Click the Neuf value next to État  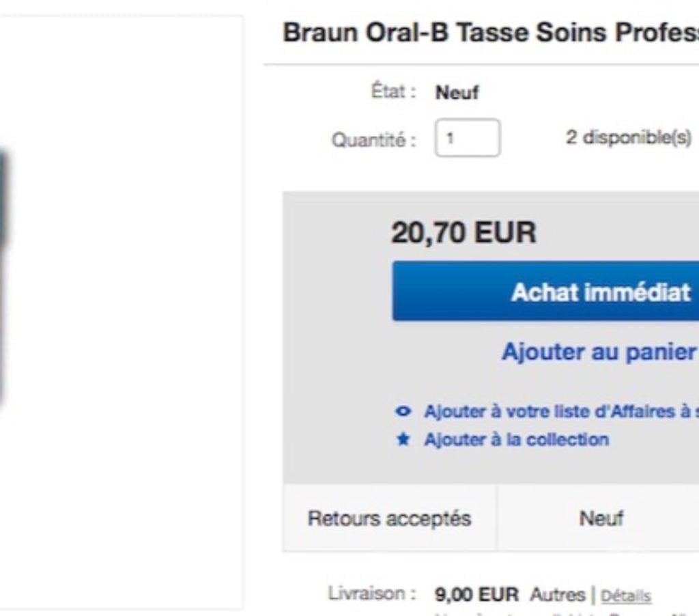point(457,92)
